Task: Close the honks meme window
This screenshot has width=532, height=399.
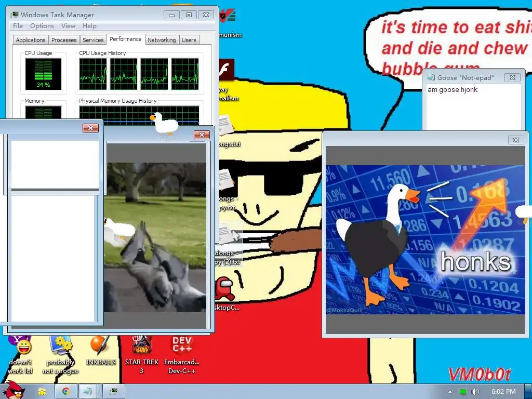Action: (516, 140)
